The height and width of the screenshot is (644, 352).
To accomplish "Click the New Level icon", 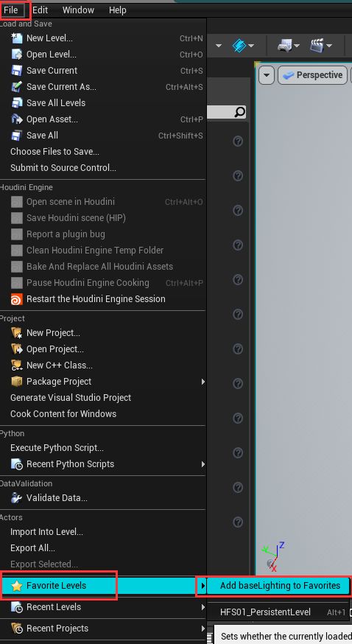I will tap(16, 38).
